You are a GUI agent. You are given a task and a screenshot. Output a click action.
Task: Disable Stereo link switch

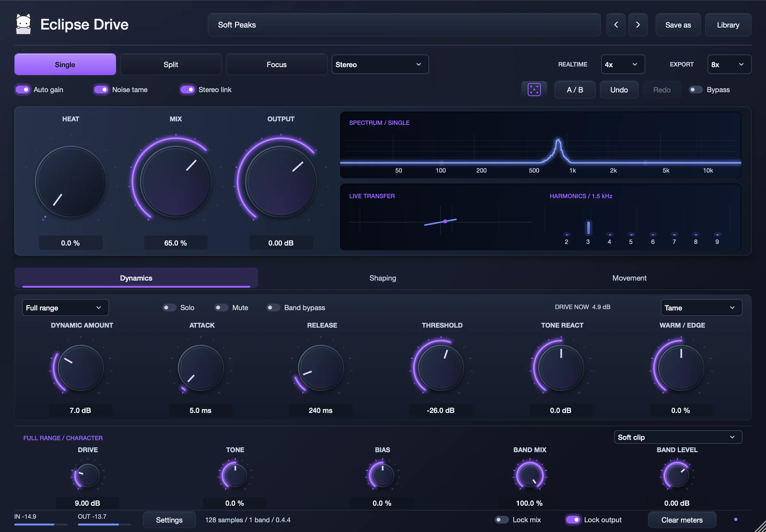click(x=187, y=90)
